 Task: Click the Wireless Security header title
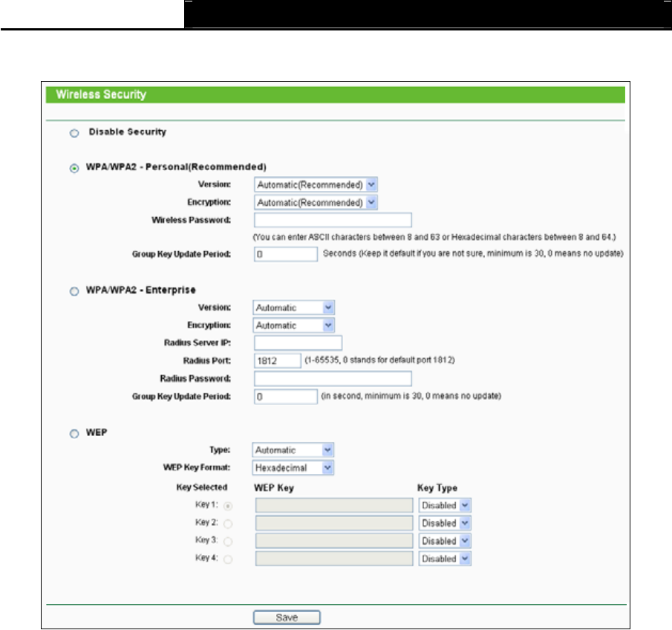101,94
